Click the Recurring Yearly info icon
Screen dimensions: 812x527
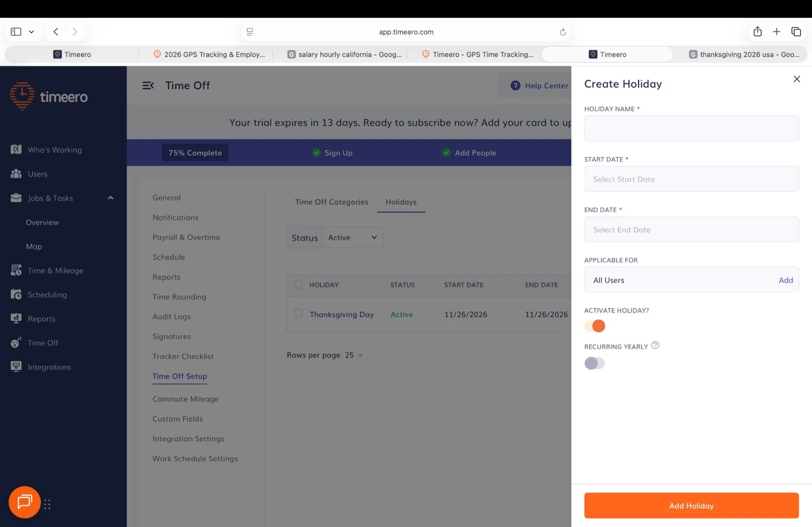click(655, 345)
